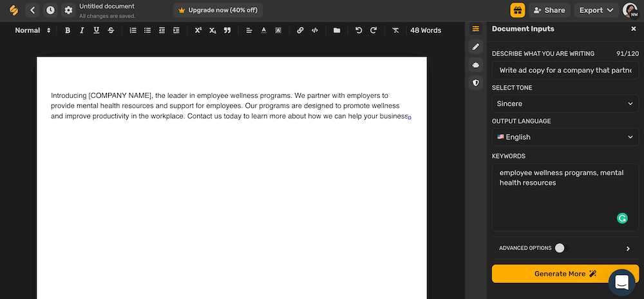The height and width of the screenshot is (299, 644).
Task: Toggle italic formatting
Action: pos(82,30)
